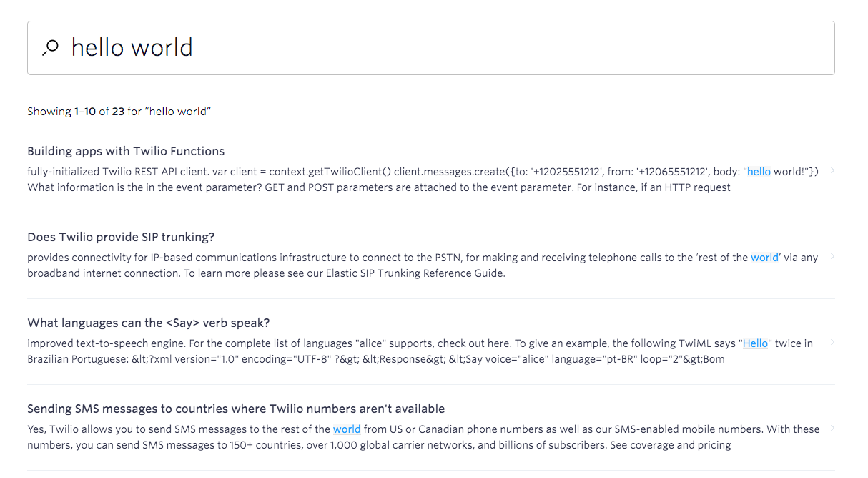868x478 pixels.
Task: Open "Does Twilio provide SIP trunking?" result
Action: (x=121, y=237)
